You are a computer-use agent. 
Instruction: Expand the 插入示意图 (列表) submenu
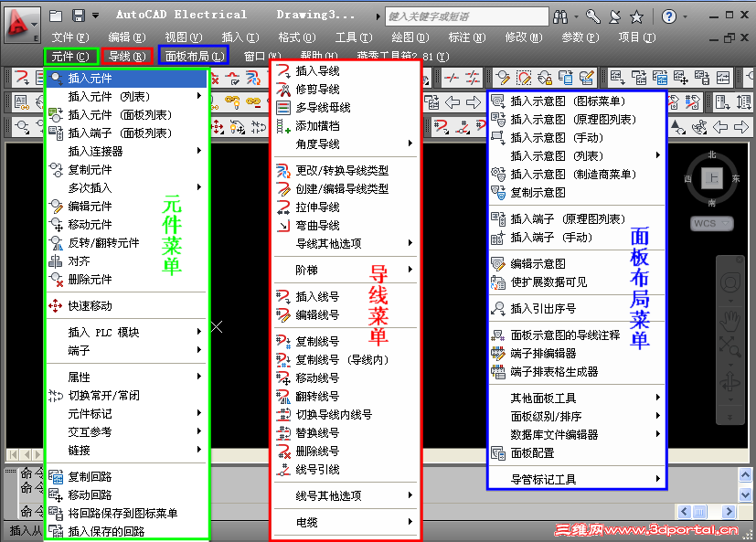658,155
